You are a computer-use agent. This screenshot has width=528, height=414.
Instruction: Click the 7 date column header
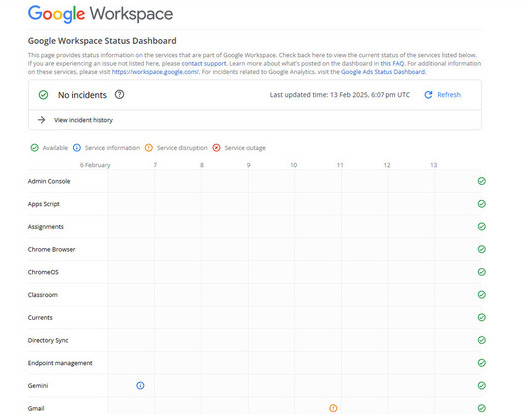point(155,165)
